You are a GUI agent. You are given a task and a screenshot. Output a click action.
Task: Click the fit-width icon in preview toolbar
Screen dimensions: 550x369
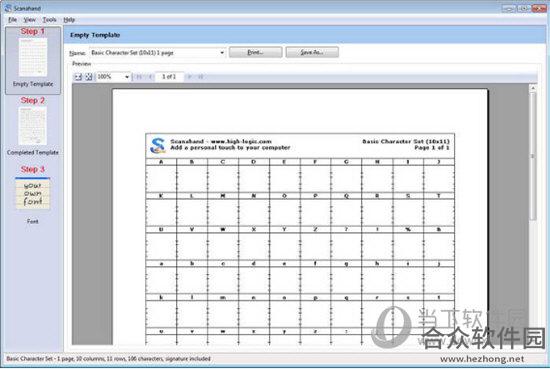pyautogui.click(x=78, y=76)
